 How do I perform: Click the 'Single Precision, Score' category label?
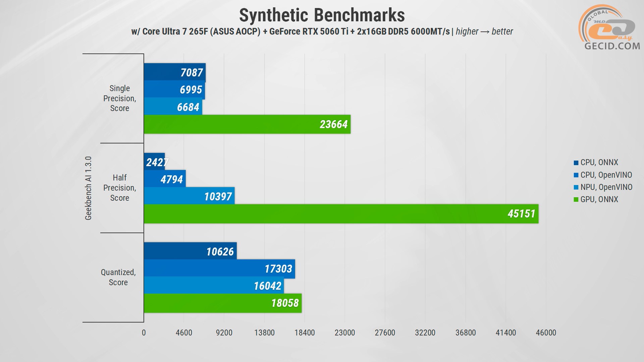pyautogui.click(x=120, y=98)
